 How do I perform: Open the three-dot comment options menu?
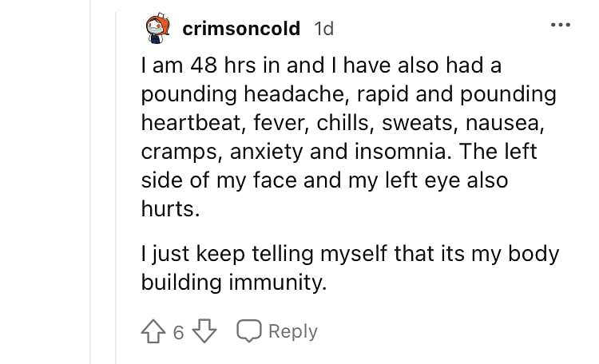click(561, 26)
